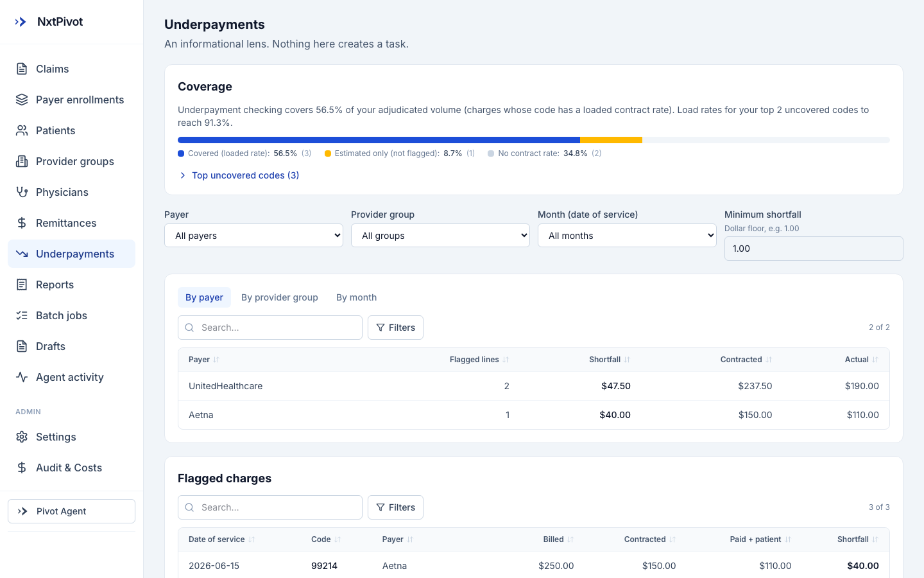Expand Top uncovered codes (3)
This screenshot has width=924, height=578.
(239, 175)
